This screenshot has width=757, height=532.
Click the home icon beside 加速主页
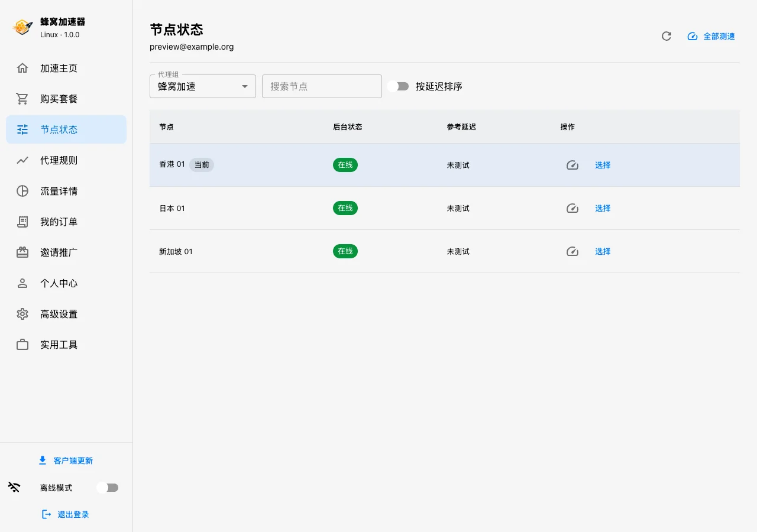(22, 68)
